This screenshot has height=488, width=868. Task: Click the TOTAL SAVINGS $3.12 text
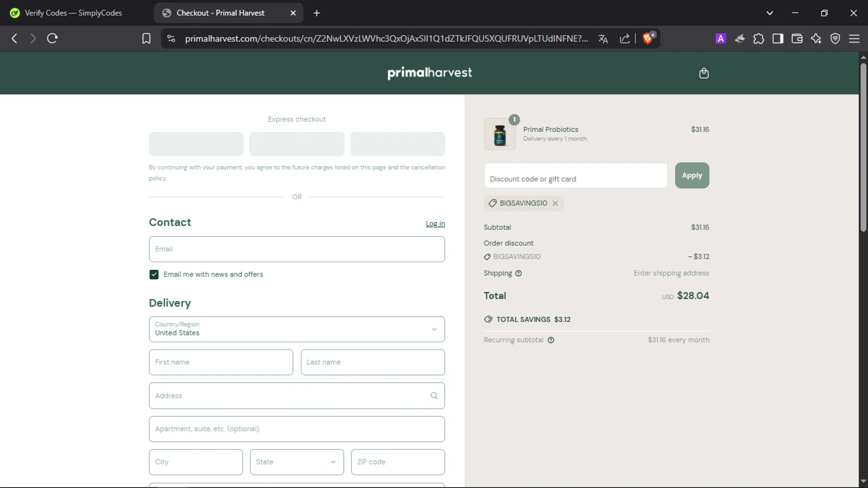pyautogui.click(x=534, y=320)
